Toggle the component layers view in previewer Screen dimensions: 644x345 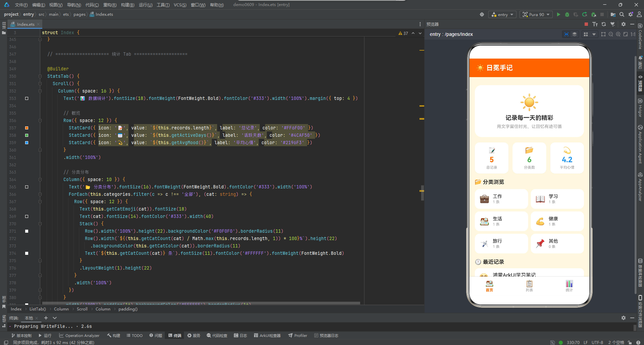[x=575, y=34]
